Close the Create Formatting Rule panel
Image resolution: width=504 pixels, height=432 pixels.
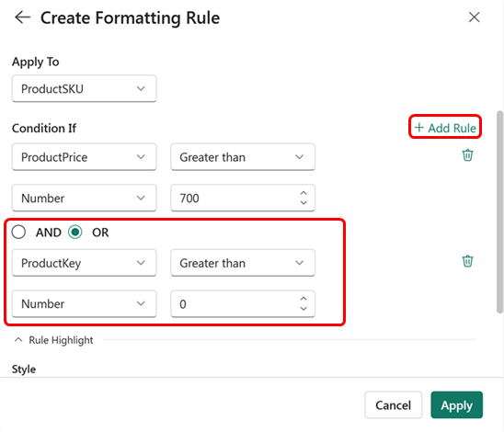pyautogui.click(x=474, y=17)
